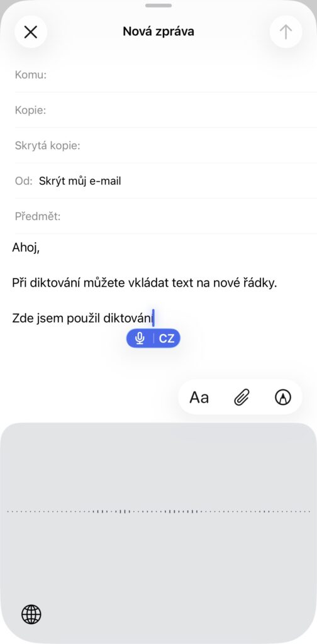This screenshot has width=317, height=644.
Task: Focus the Předmět subject field
Action: tap(166, 216)
